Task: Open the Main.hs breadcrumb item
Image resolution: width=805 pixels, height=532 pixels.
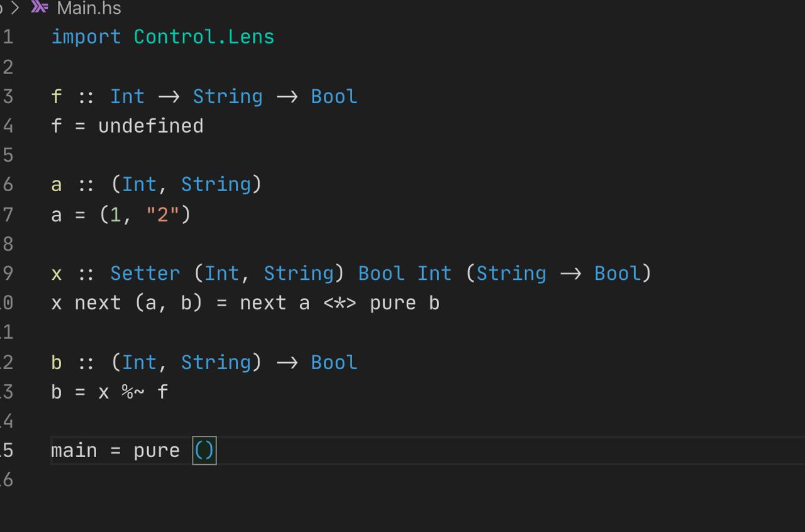Action: 89,8
